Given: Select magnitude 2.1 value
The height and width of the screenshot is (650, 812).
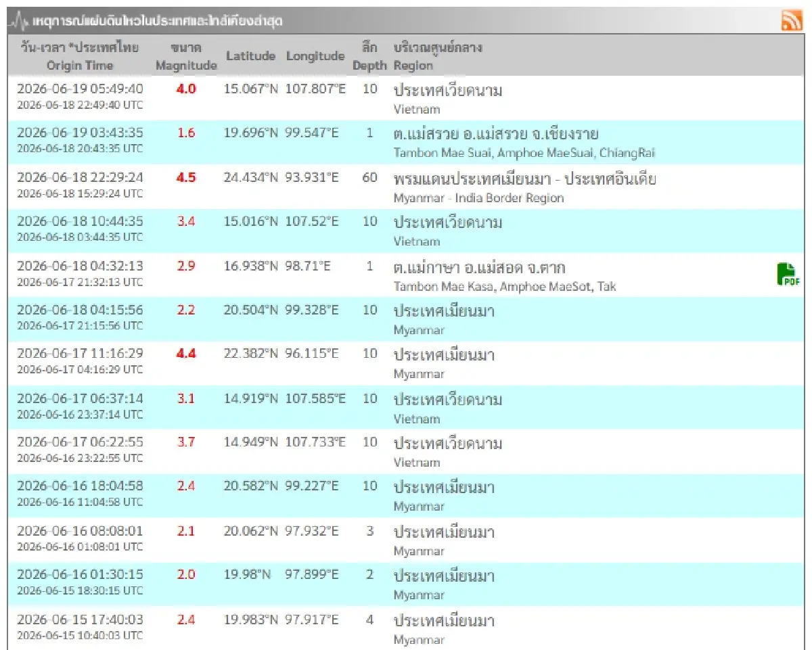Looking at the screenshot, I should coord(186,532).
